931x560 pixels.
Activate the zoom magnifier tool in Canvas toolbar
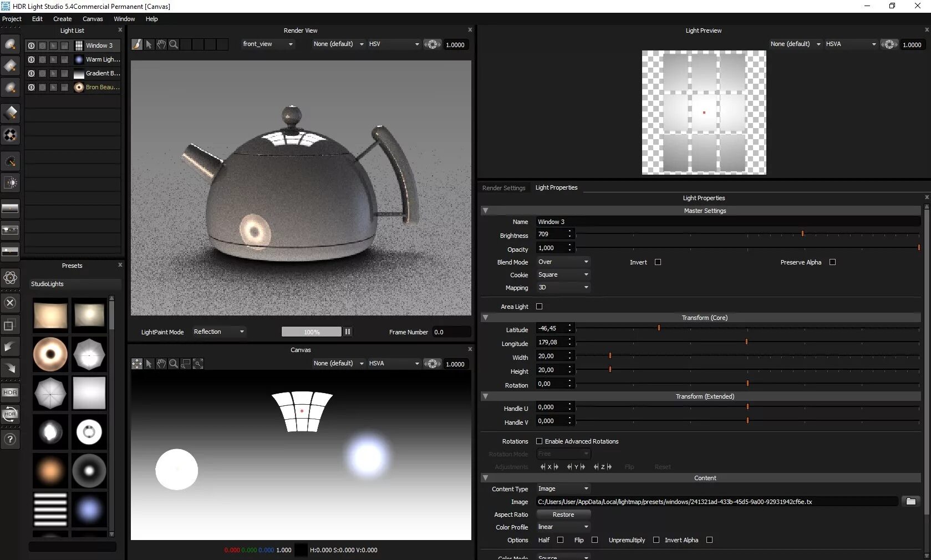pyautogui.click(x=174, y=364)
